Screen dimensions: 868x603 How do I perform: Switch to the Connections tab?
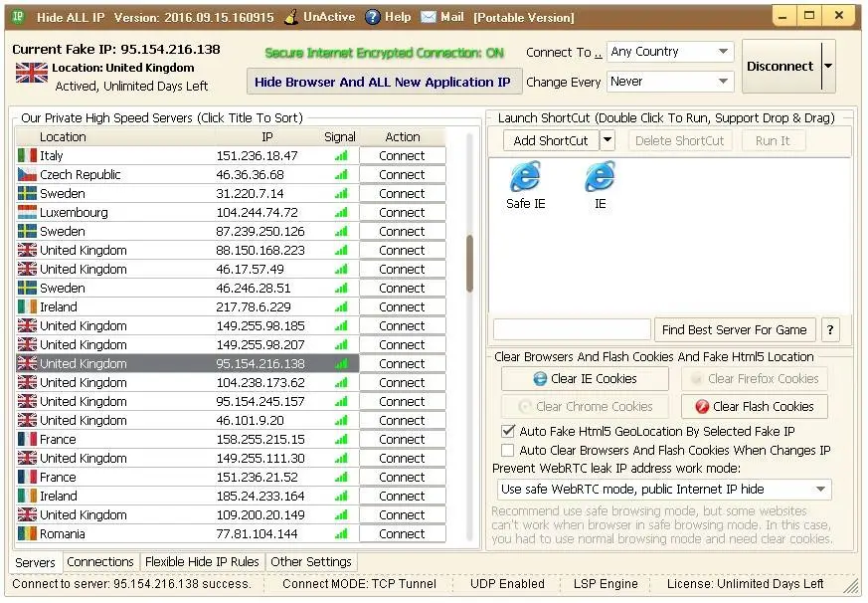[x=100, y=562]
